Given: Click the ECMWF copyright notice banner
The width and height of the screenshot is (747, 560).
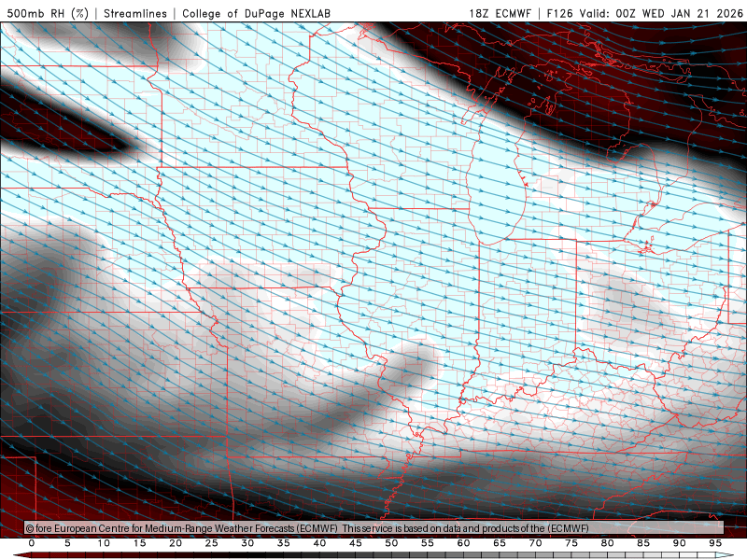Looking at the screenshot, I should (374, 528).
